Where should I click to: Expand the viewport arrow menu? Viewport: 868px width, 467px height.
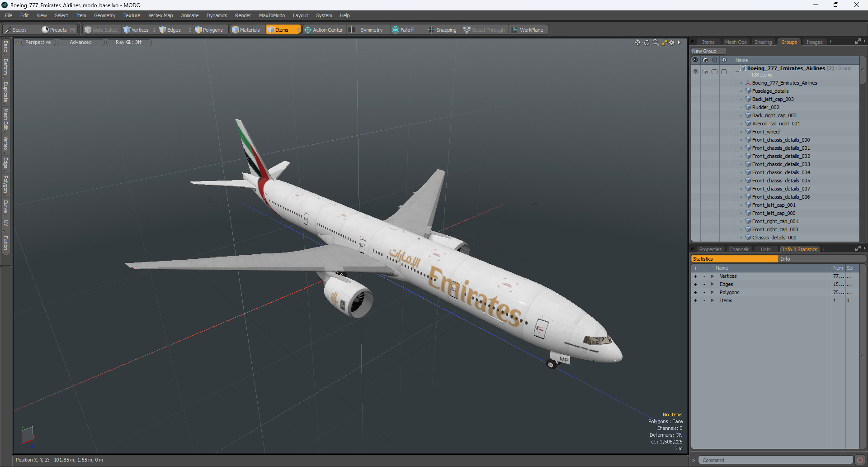[679, 42]
